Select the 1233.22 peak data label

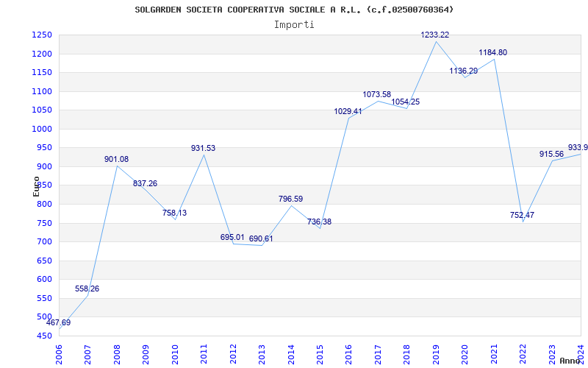coord(434,35)
